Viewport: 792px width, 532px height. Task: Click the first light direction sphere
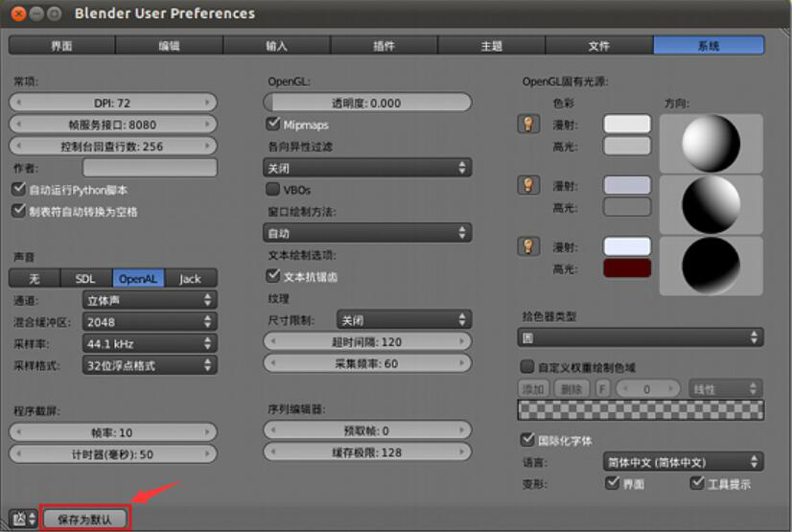tap(710, 144)
